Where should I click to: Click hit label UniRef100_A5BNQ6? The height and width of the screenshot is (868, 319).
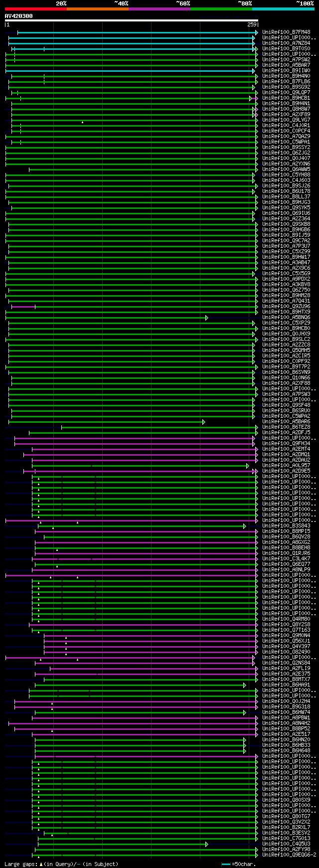point(286,318)
